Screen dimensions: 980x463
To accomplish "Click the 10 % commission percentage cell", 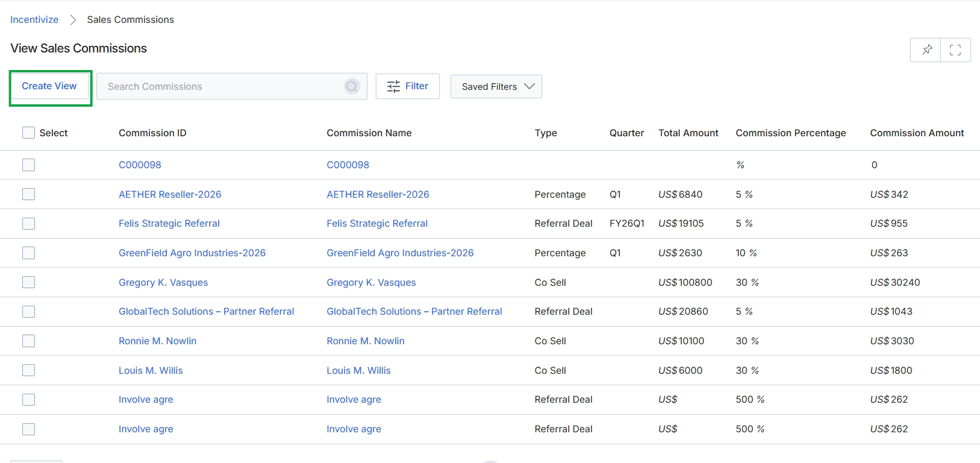I will tap(746, 253).
